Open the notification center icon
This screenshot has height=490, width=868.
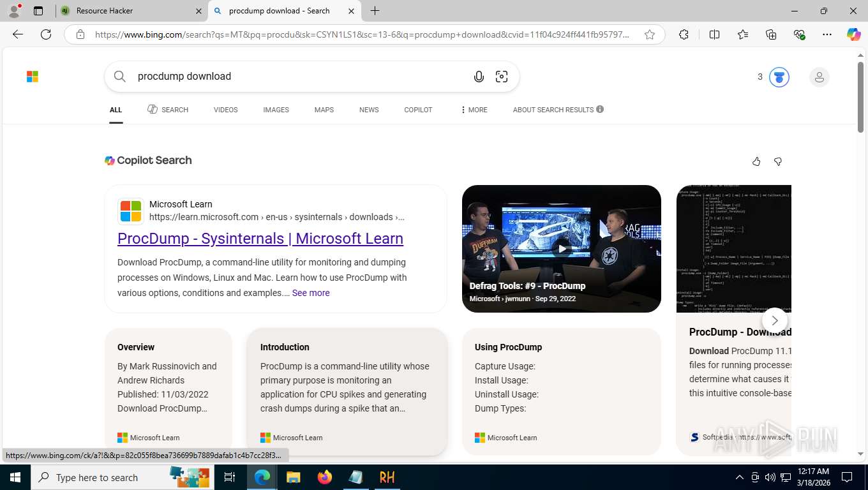point(847,477)
